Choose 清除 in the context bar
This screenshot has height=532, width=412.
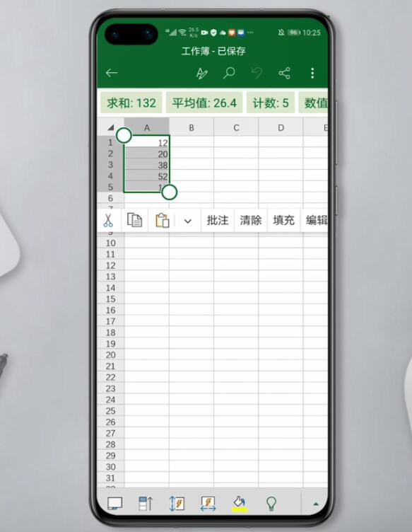tap(251, 221)
